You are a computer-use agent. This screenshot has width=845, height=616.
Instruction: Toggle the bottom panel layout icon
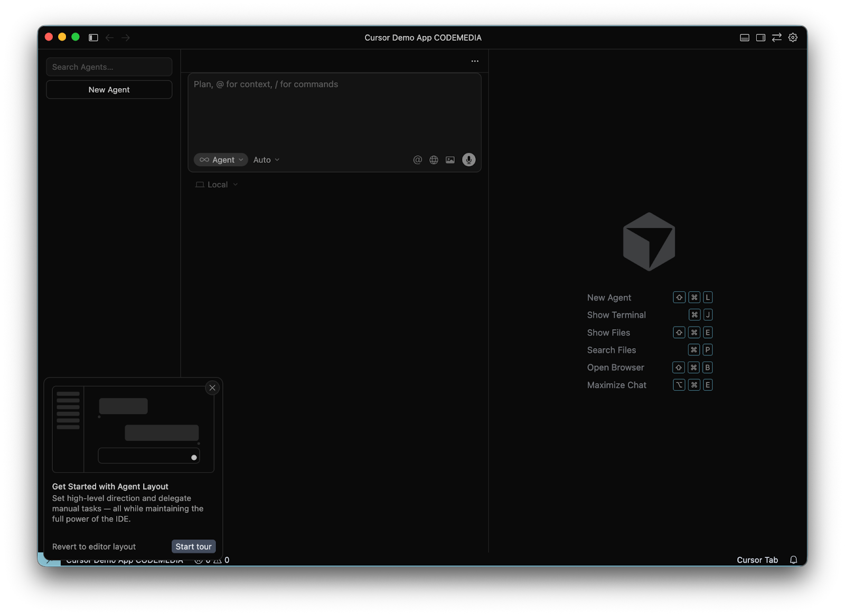click(x=745, y=38)
